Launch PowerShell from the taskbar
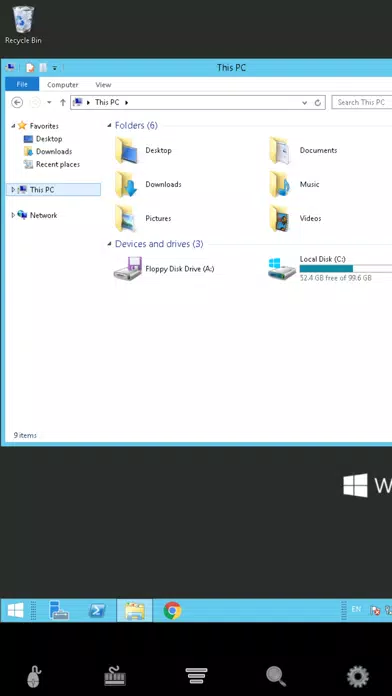Screen dimensions: 392x696 coord(97,610)
